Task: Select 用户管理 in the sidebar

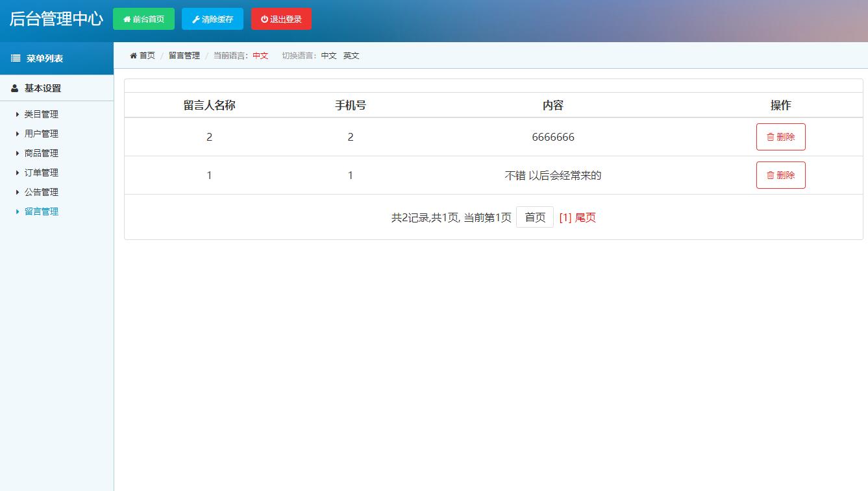Action: [x=41, y=133]
